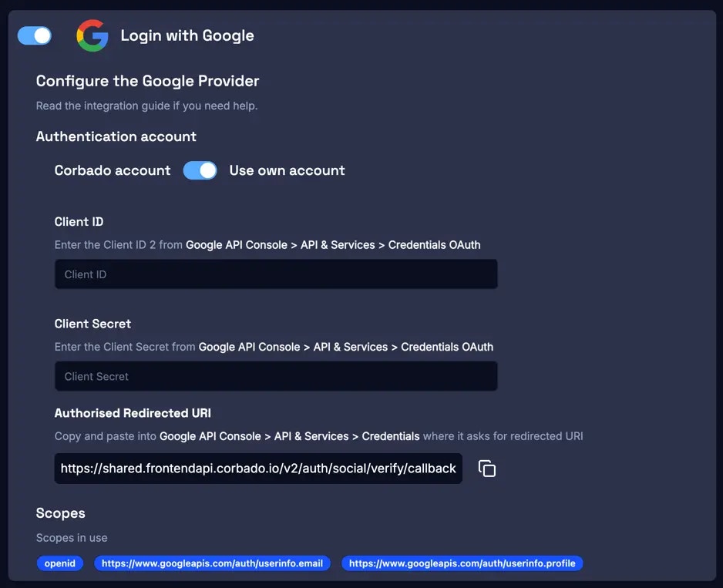Click the Scopes section heading
Screen dimensions: 723x588
60,512
